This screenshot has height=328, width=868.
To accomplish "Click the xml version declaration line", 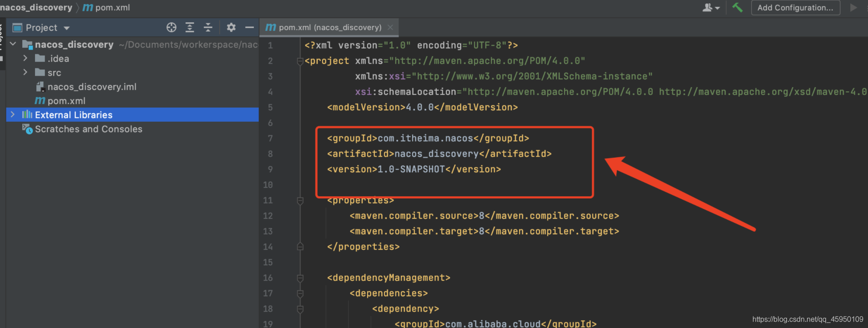I will tap(411, 46).
